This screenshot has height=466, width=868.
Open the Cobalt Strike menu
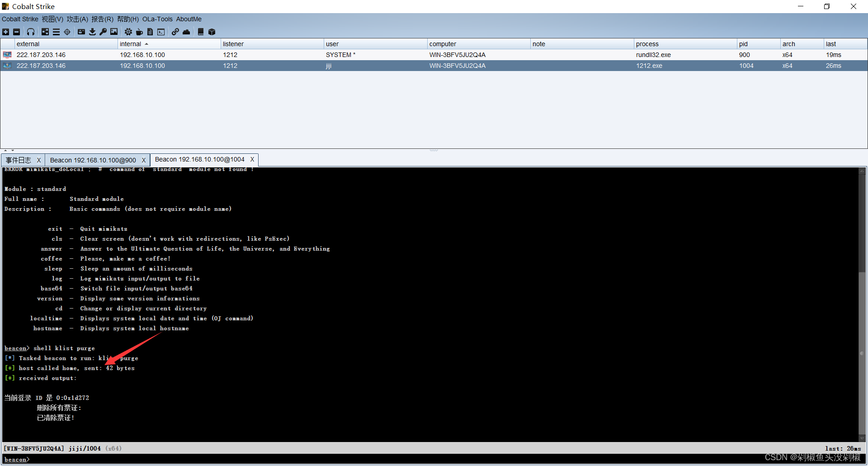click(20, 19)
